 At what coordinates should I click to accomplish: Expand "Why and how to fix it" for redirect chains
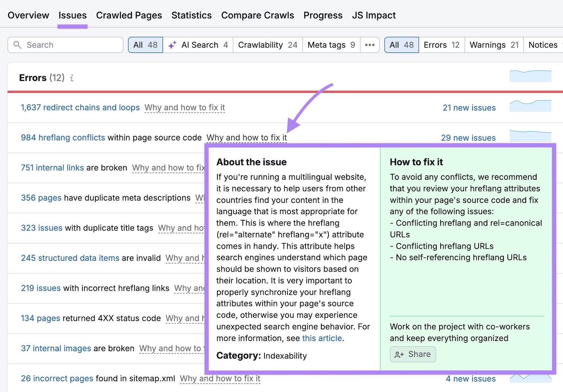tap(185, 108)
